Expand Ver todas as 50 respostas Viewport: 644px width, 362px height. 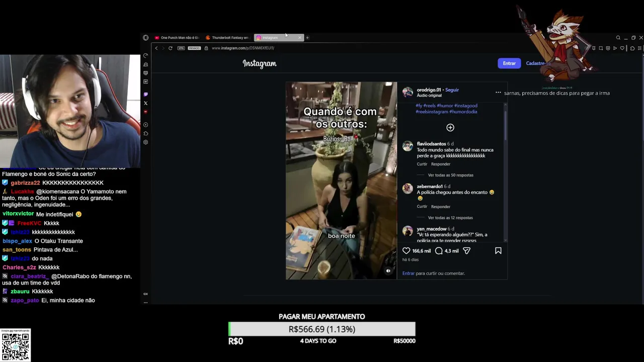(450, 175)
